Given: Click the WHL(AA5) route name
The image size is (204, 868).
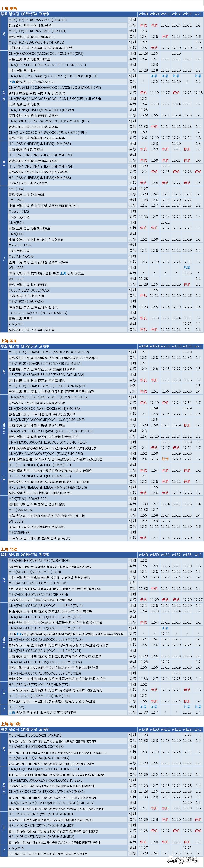Looking at the screenshot, I should (17, 279).
